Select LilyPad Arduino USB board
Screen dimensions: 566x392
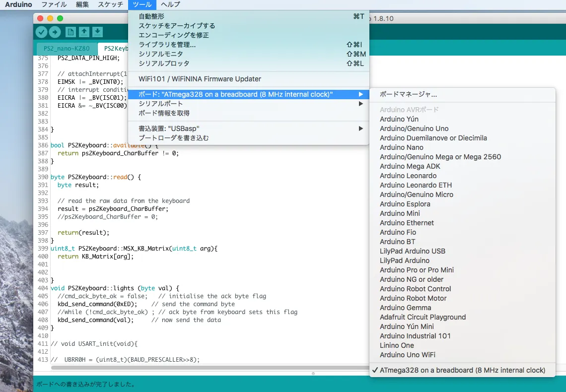(462, 252)
